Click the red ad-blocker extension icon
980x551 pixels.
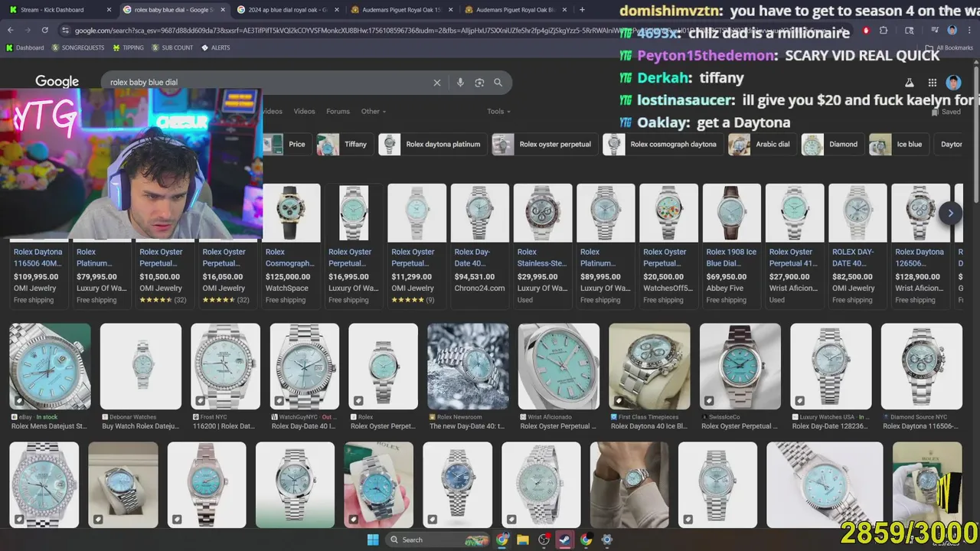866,30
